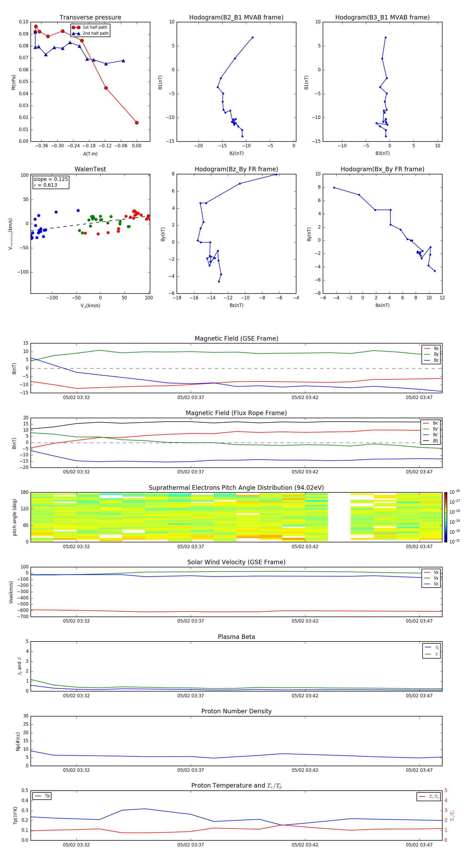473x868 pixels.
Task: Click the 'B2(nT)' x-axis label
Action: [x=236, y=154]
